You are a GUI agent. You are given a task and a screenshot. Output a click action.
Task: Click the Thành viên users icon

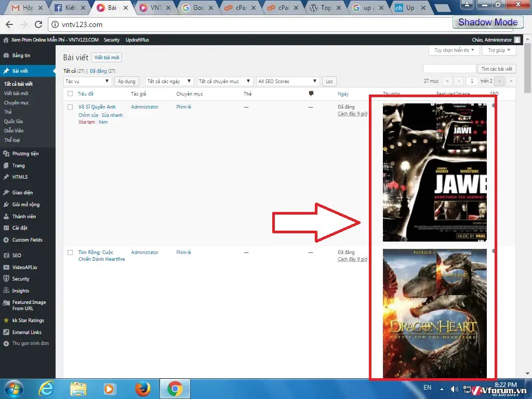[x=6, y=216]
